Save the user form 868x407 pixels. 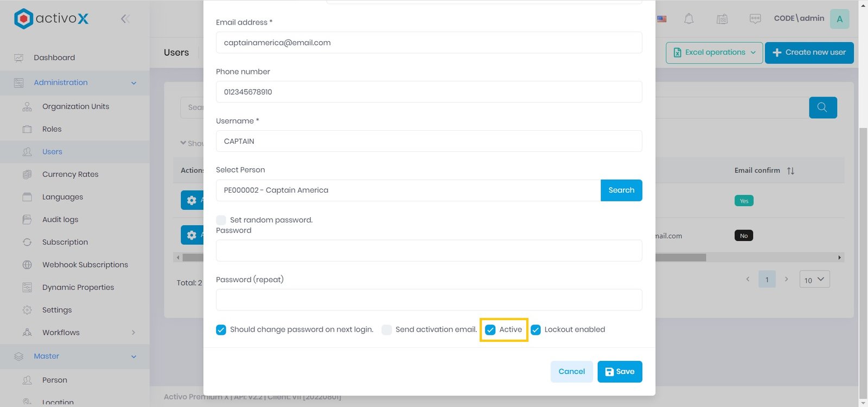[x=620, y=372]
